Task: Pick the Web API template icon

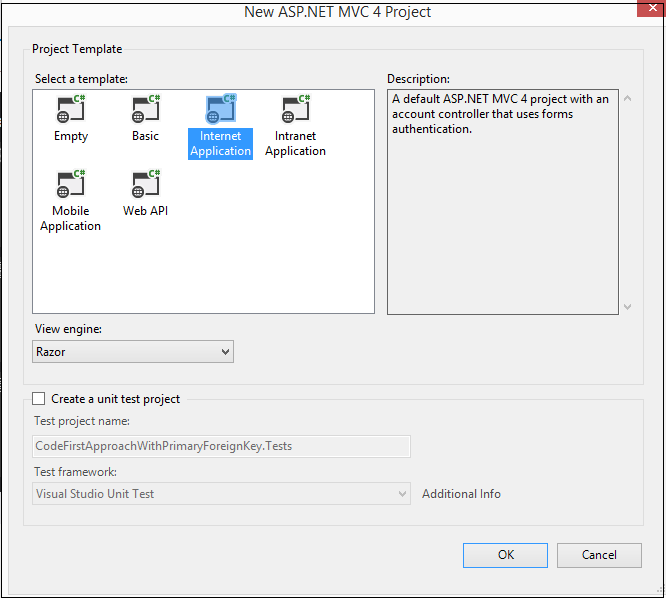Action: coord(146,184)
